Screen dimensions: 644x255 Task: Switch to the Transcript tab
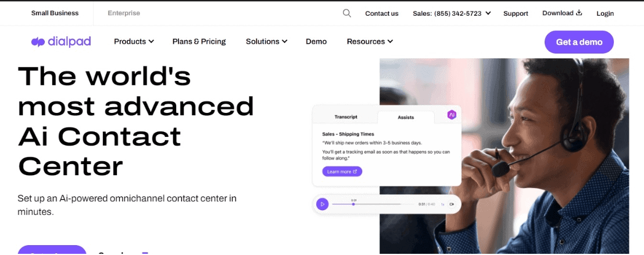tap(346, 117)
